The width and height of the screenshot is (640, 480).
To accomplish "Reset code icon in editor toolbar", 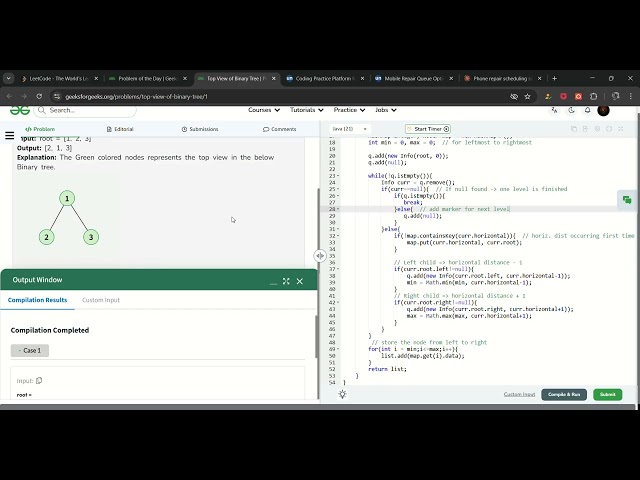I will pos(609,129).
